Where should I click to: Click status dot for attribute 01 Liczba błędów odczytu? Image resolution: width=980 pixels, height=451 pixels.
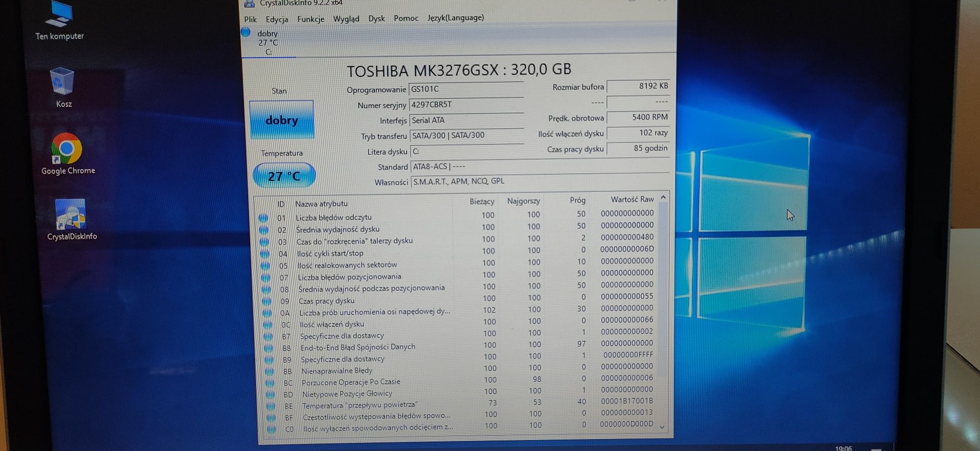pyautogui.click(x=263, y=218)
